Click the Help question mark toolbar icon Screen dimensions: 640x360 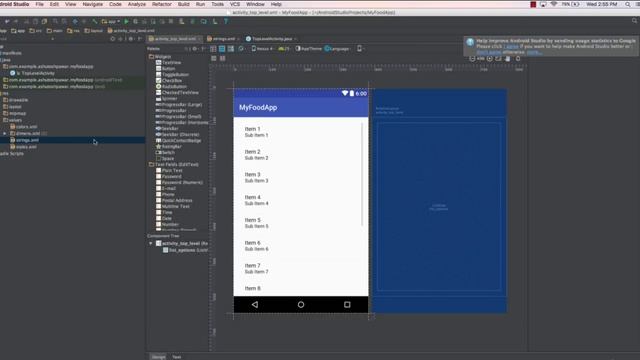[x=226, y=21]
